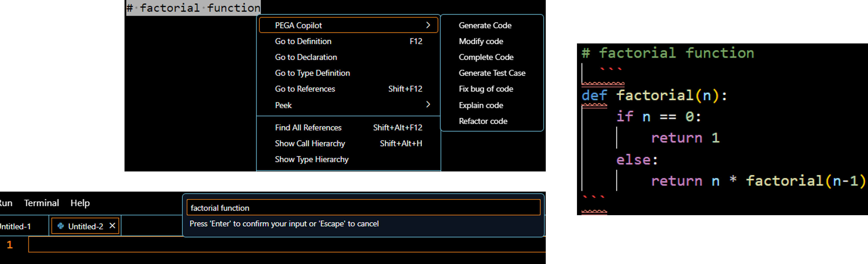Click 'if n == 0:' code line
The height and width of the screenshot is (264, 868).
659,117
